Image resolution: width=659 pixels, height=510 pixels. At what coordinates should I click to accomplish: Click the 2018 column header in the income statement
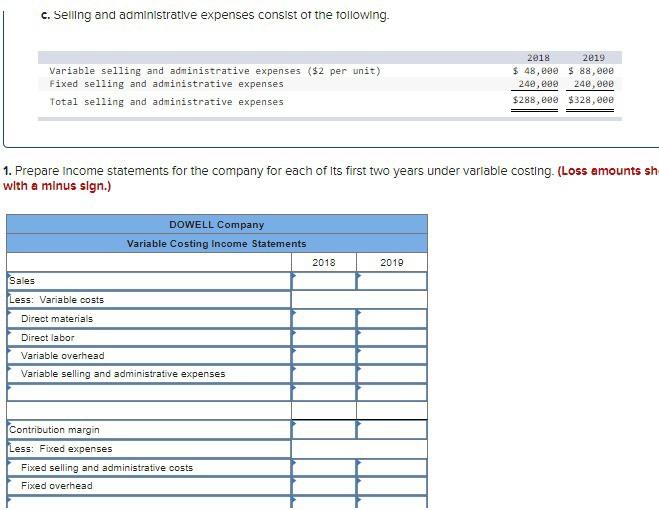(324, 262)
